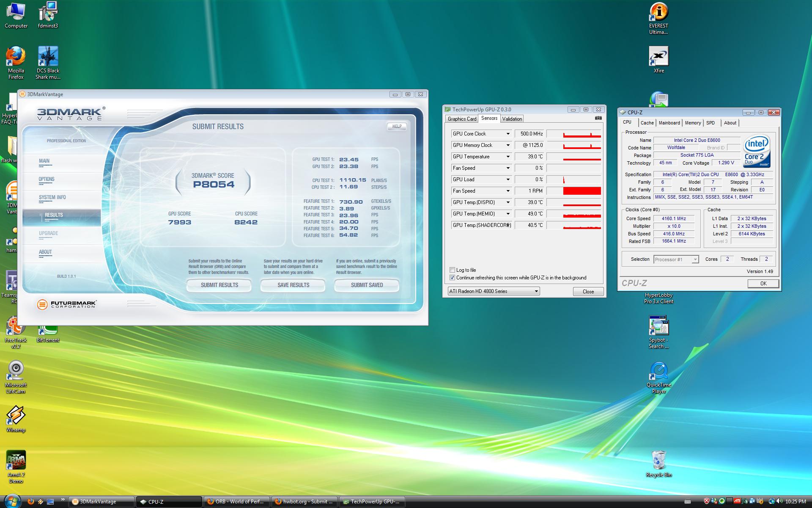The width and height of the screenshot is (812, 508).
Task: Click the network tray icon
Action: coord(771,501)
